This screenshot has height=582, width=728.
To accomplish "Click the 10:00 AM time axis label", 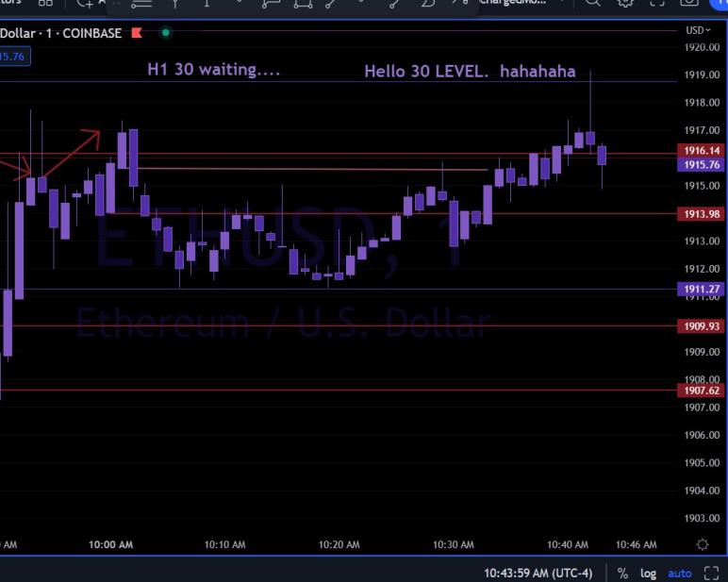I will pos(111,544).
